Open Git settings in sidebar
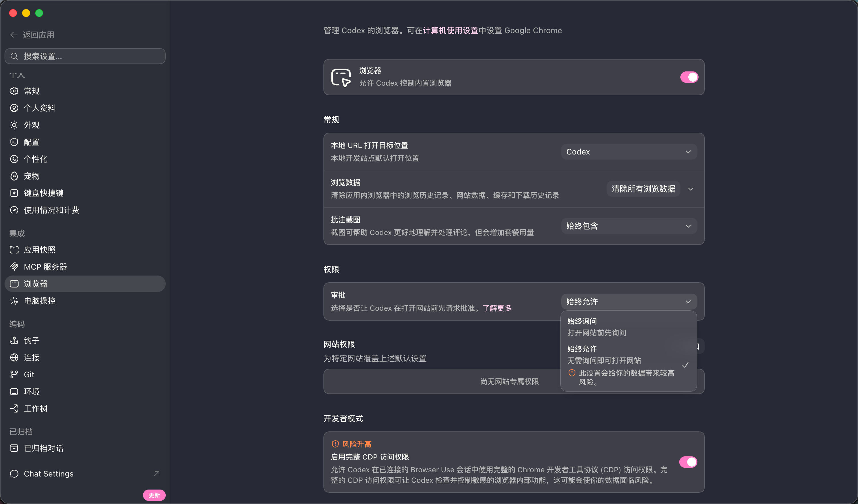The width and height of the screenshot is (858, 504). click(x=85, y=374)
